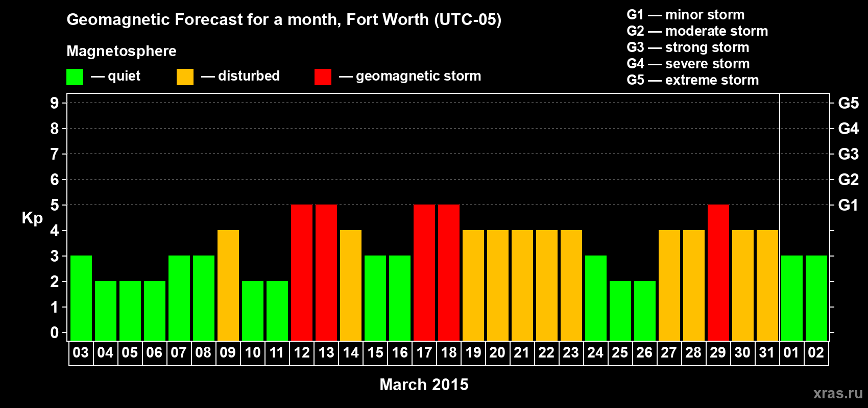Click date label 29 on the axis
The image size is (868, 408).
pos(718,352)
